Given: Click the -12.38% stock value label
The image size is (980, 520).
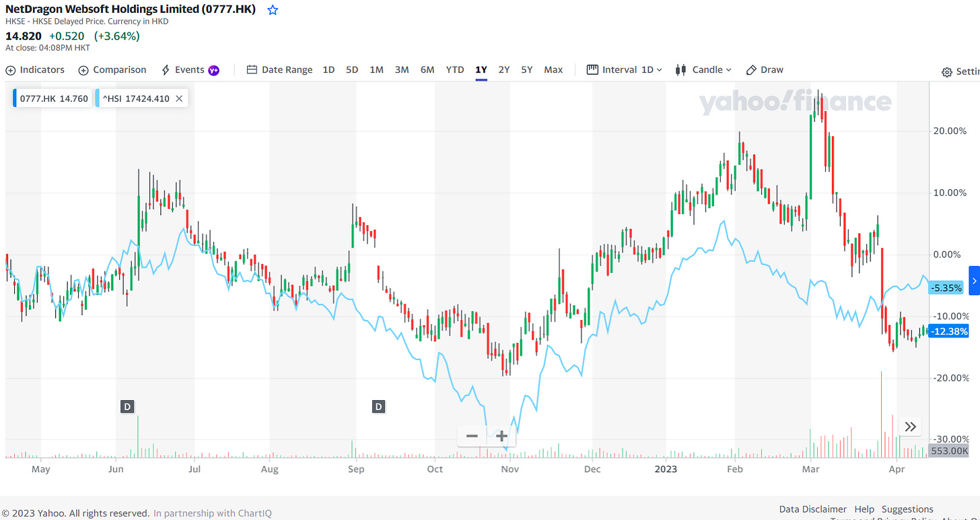Looking at the screenshot, I should (x=949, y=331).
